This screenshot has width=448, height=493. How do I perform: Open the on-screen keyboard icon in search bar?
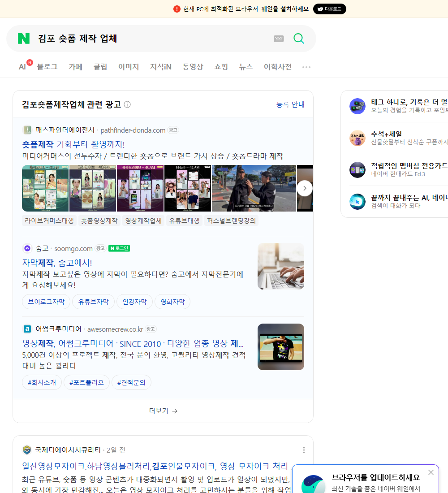(279, 39)
